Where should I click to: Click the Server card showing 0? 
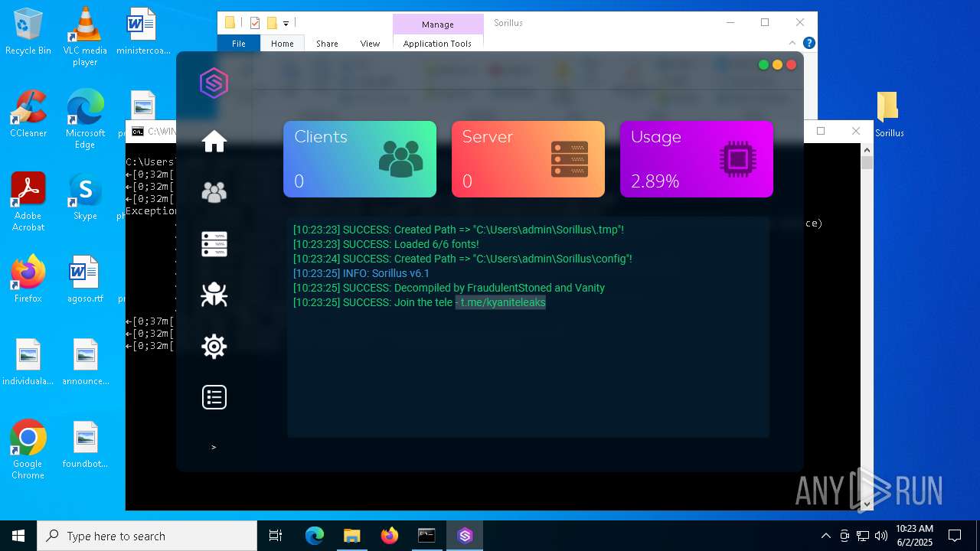tap(528, 159)
